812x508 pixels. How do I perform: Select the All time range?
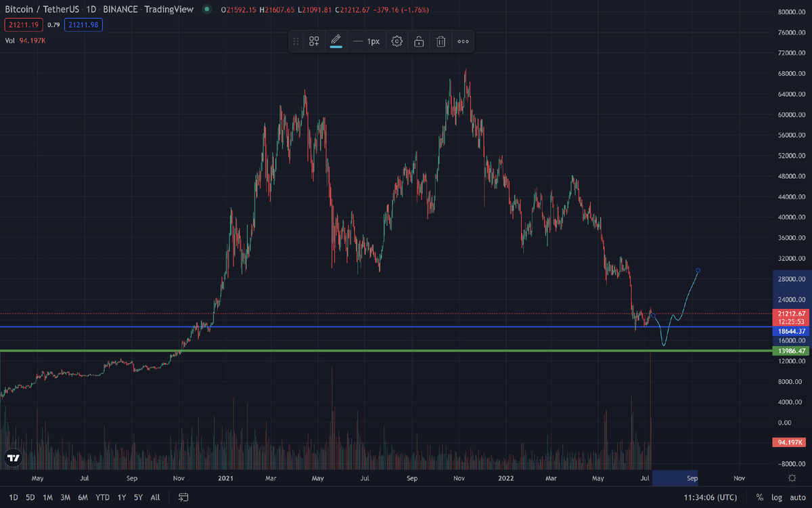coord(155,497)
